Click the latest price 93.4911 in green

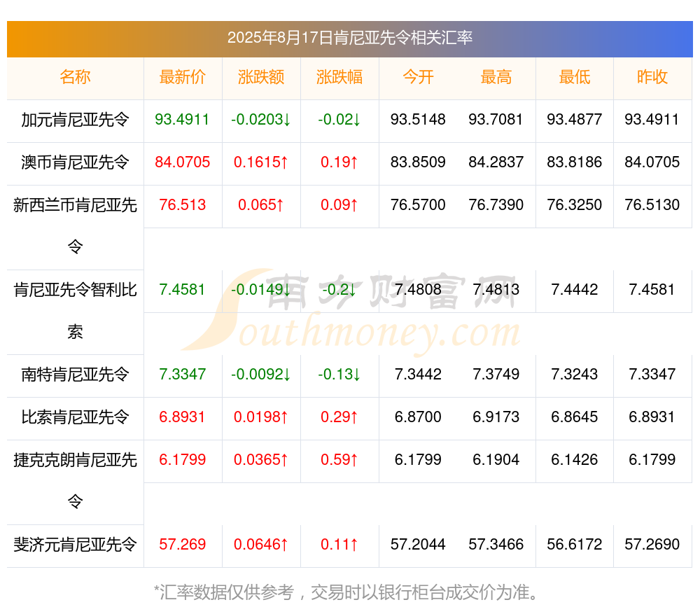pyautogui.click(x=182, y=120)
